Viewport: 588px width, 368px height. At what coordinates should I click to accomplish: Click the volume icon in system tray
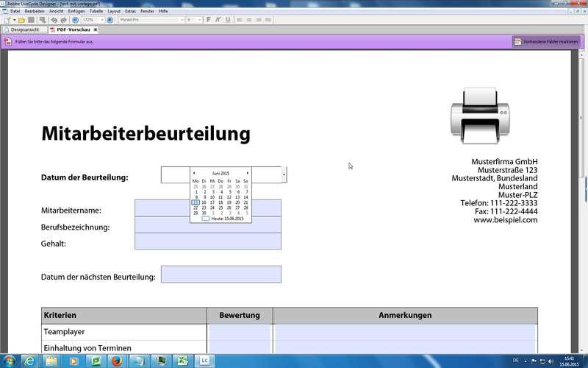pos(552,361)
